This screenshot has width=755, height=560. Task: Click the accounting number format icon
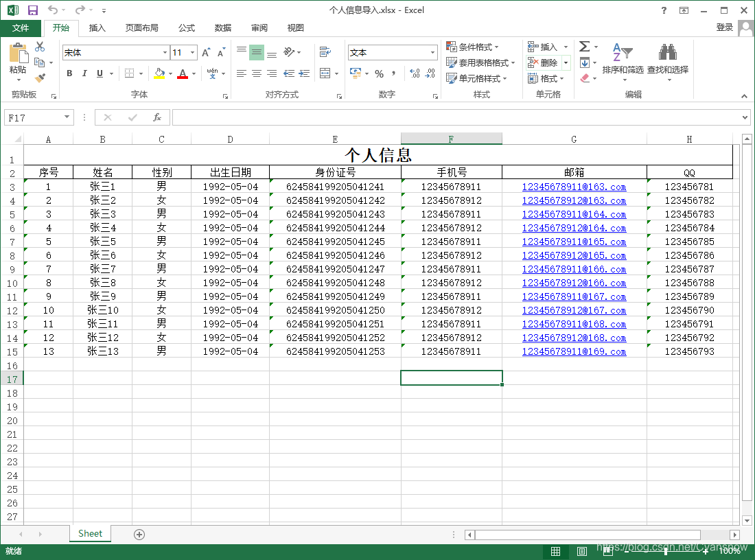point(356,73)
